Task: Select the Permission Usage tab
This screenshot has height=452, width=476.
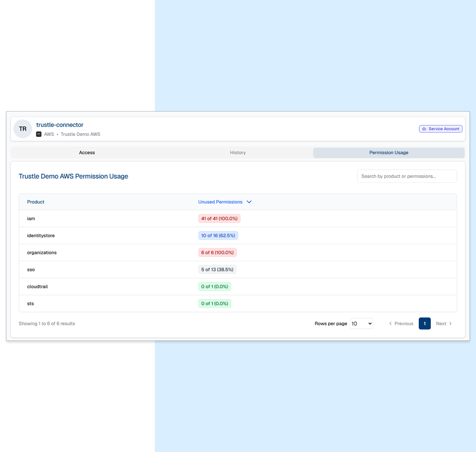Action: coord(388,153)
